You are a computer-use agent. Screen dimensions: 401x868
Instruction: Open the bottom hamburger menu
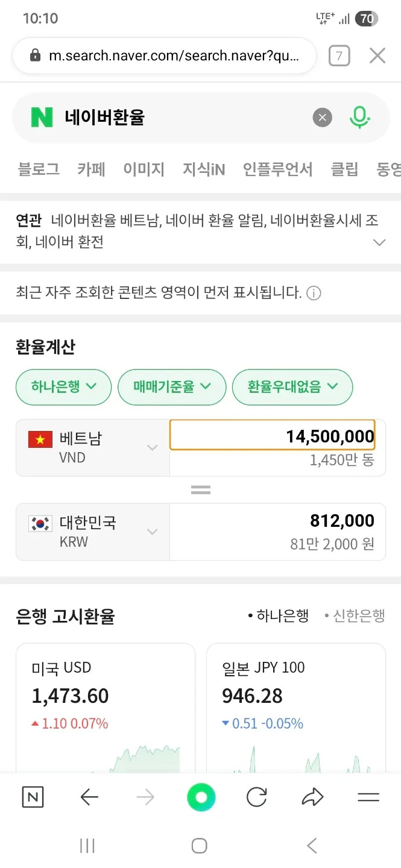tap(368, 797)
